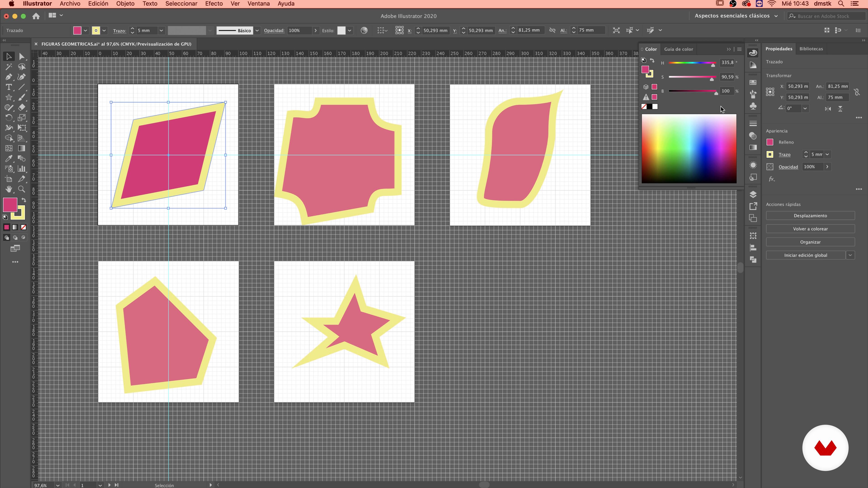Open the workspace switcher Aspectos esenciales clásicos

(736, 16)
